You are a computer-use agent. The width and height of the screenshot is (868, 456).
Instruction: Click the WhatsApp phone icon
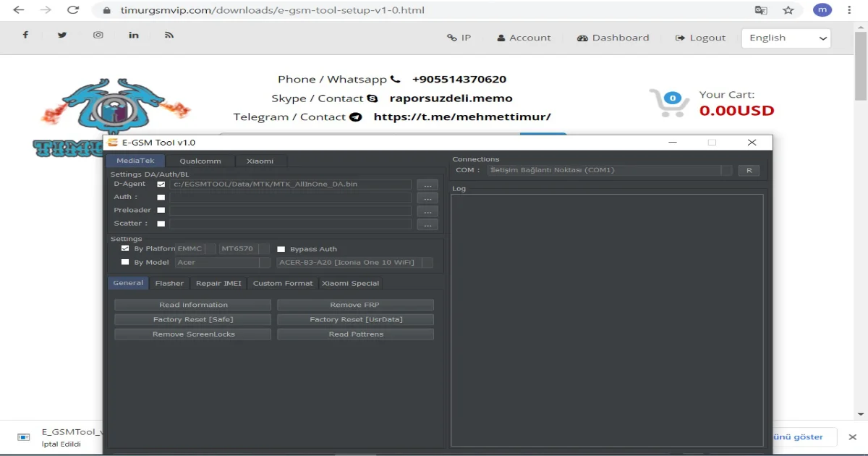tap(395, 80)
